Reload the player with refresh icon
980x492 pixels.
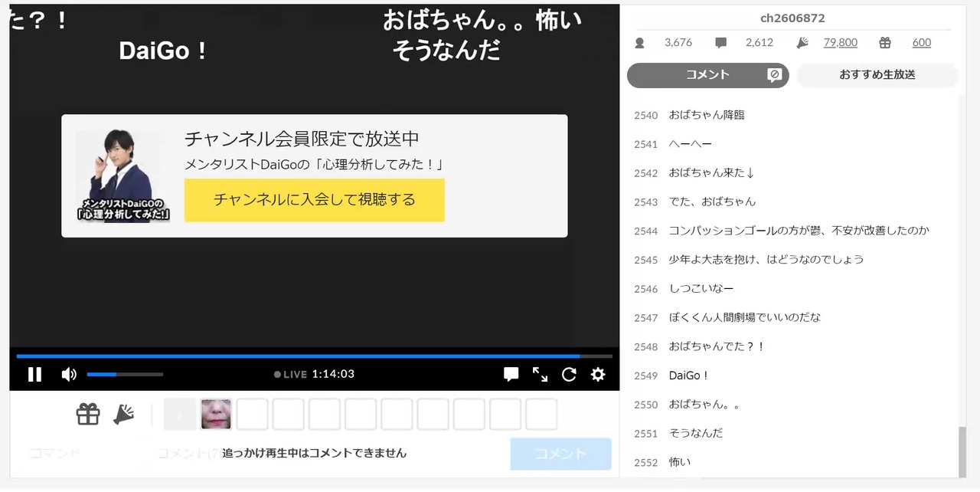[x=569, y=374]
